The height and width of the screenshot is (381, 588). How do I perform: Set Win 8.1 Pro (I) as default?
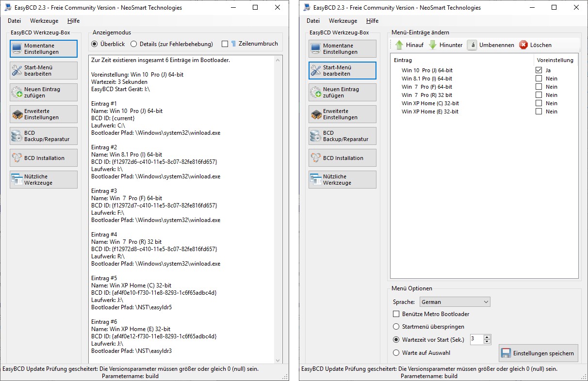(539, 79)
